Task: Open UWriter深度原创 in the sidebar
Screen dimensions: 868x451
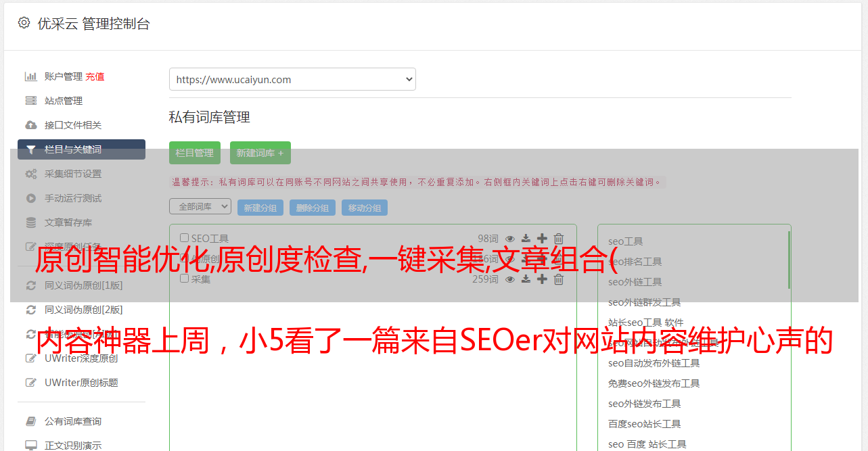Action: tap(81, 358)
